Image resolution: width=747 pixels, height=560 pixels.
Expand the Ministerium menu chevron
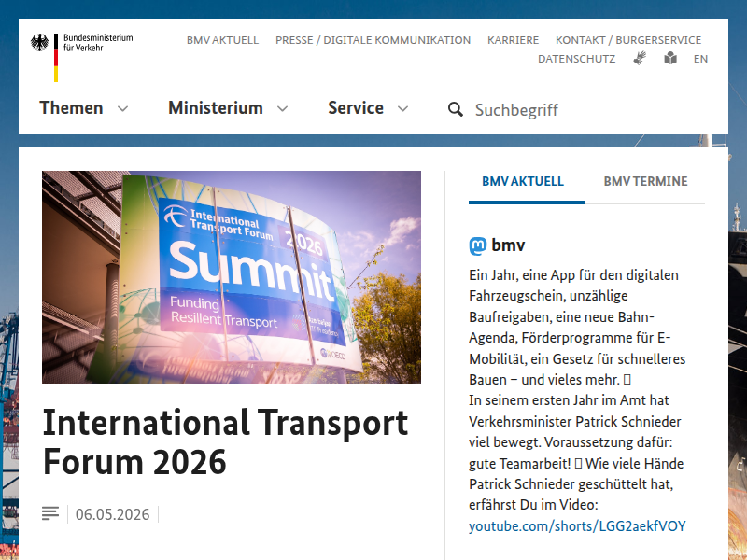pos(283,108)
